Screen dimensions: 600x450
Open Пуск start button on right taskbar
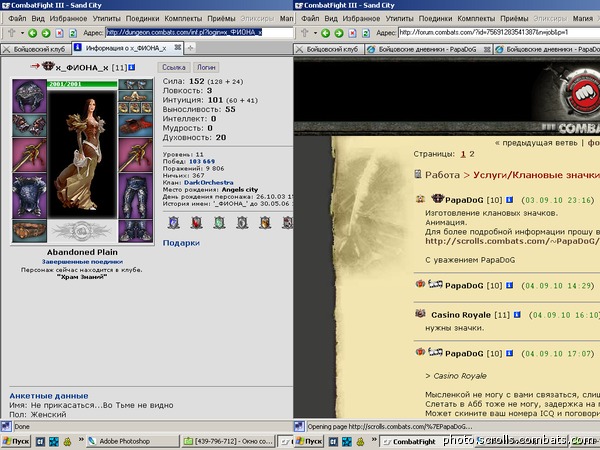[x=309, y=442]
